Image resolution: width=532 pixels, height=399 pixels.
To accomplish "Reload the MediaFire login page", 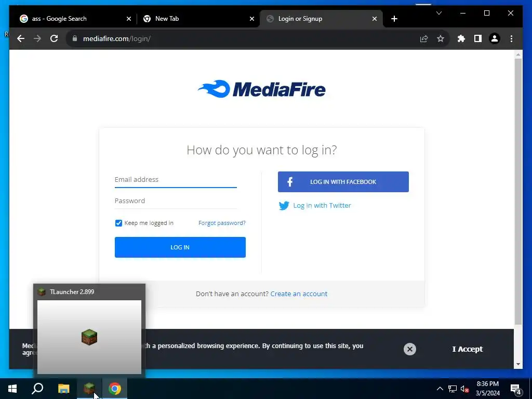I will 54,38.
